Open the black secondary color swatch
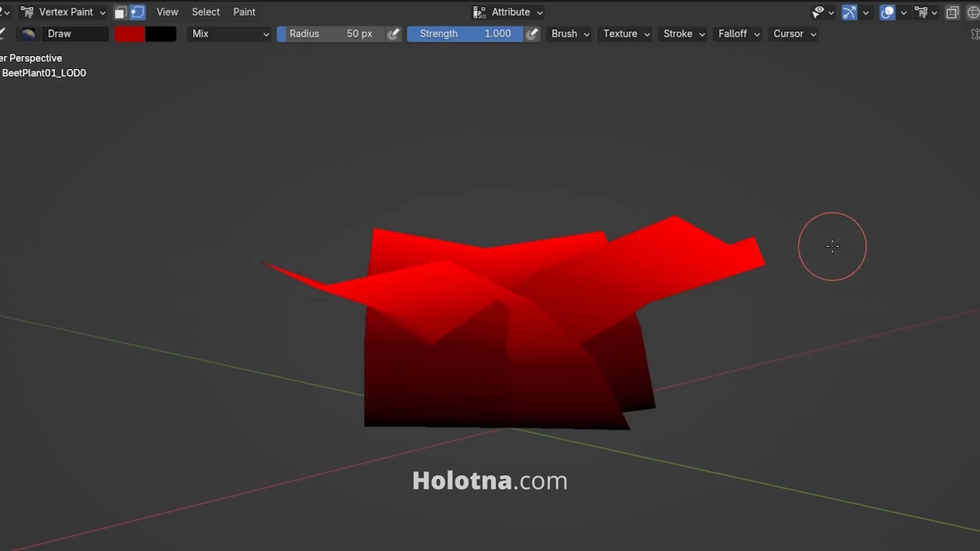 [161, 34]
